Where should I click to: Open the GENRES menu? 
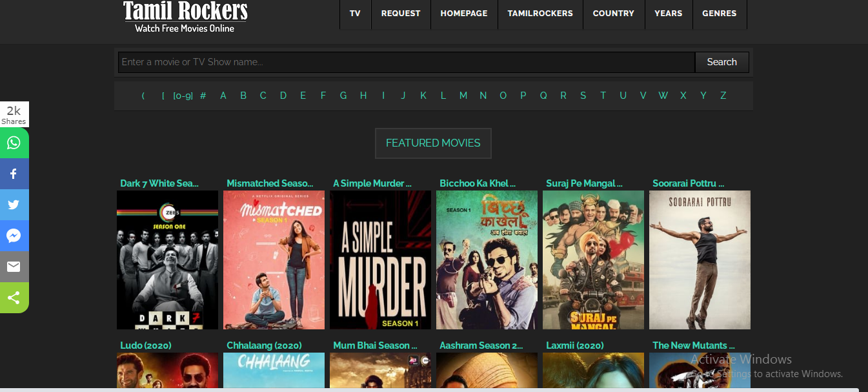pyautogui.click(x=720, y=13)
